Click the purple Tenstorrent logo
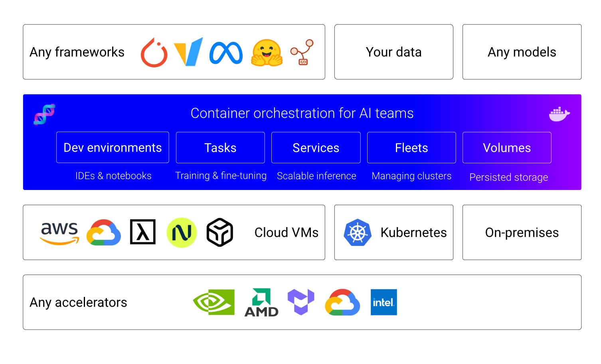 tap(301, 302)
